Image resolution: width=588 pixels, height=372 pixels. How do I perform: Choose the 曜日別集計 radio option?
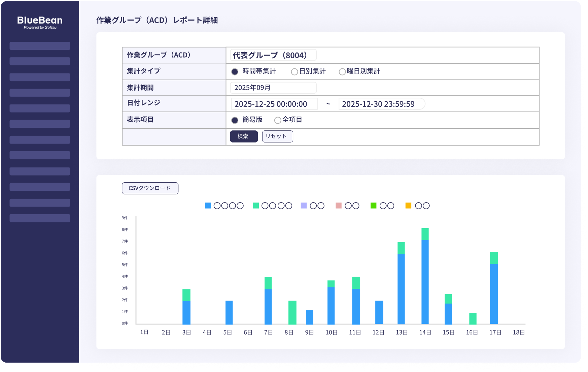(342, 72)
